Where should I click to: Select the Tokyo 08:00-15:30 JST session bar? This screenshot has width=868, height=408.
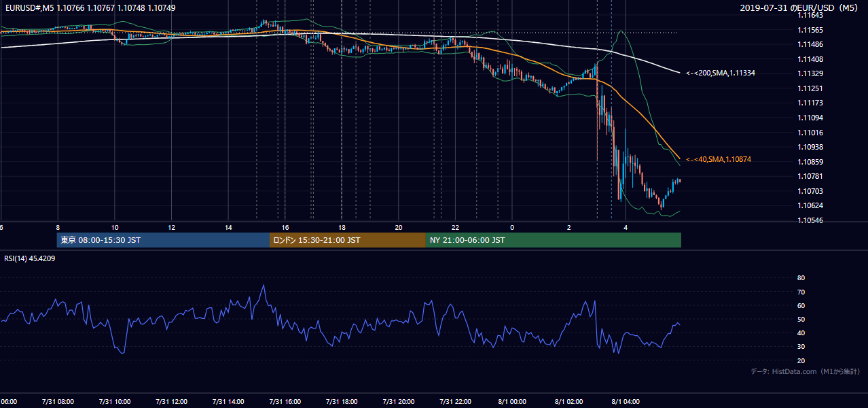pyautogui.click(x=163, y=240)
